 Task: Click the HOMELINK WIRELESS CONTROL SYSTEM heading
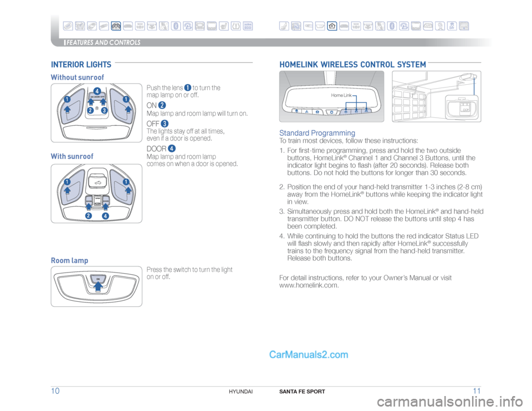(x=352, y=64)
